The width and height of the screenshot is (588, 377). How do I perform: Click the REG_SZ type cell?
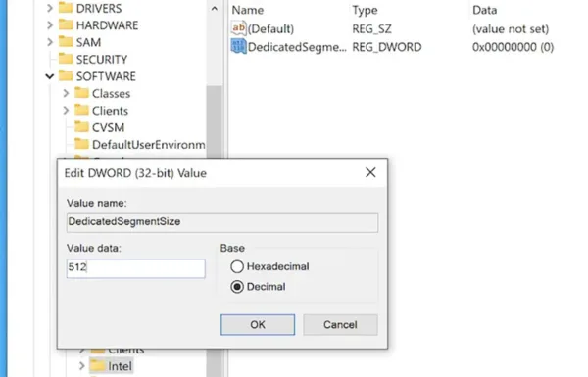(371, 28)
